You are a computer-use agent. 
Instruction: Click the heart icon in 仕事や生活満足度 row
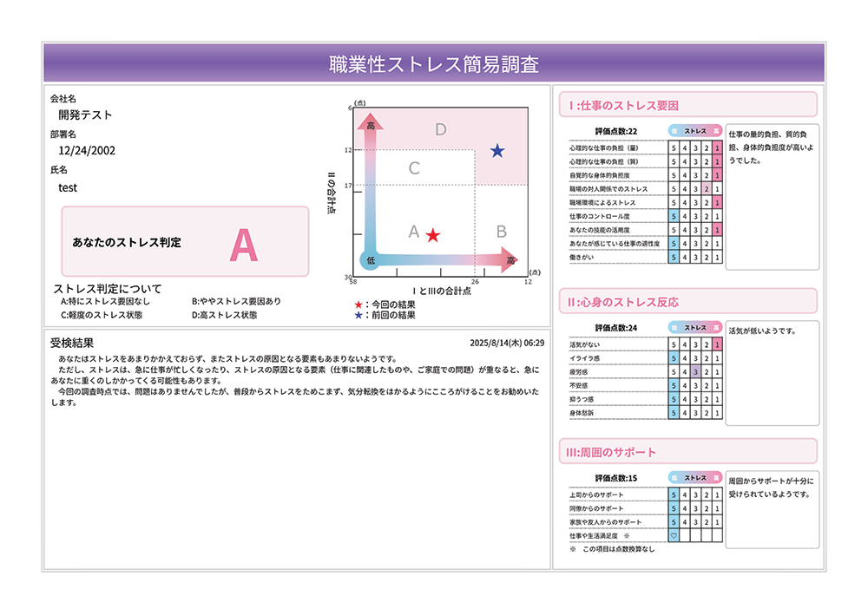(674, 536)
